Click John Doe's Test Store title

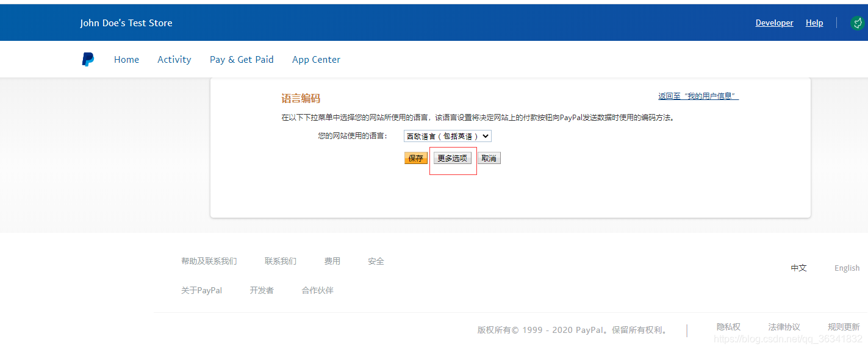click(126, 23)
